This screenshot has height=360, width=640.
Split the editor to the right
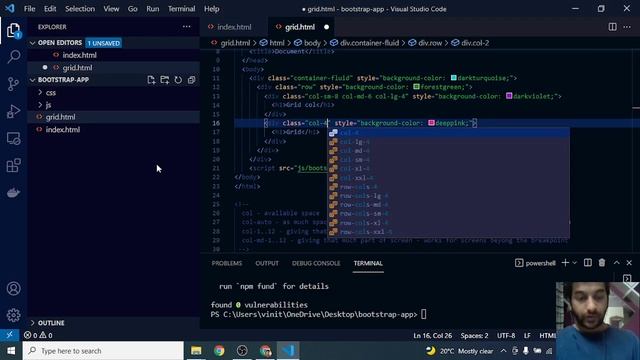612,27
